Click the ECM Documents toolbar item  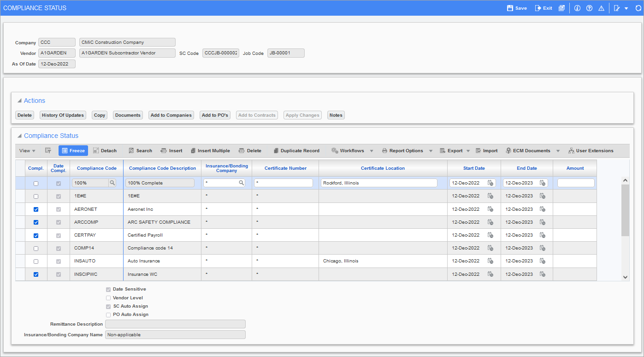click(x=528, y=150)
